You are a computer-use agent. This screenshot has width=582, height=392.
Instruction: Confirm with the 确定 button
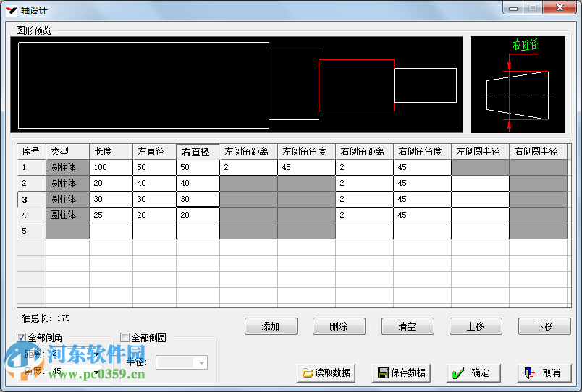(x=473, y=372)
